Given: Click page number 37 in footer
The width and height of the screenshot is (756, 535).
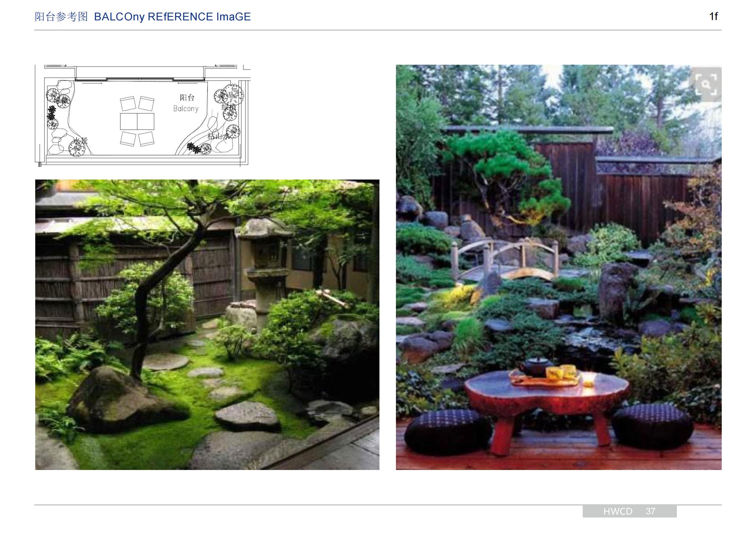Looking at the screenshot, I should point(650,511).
